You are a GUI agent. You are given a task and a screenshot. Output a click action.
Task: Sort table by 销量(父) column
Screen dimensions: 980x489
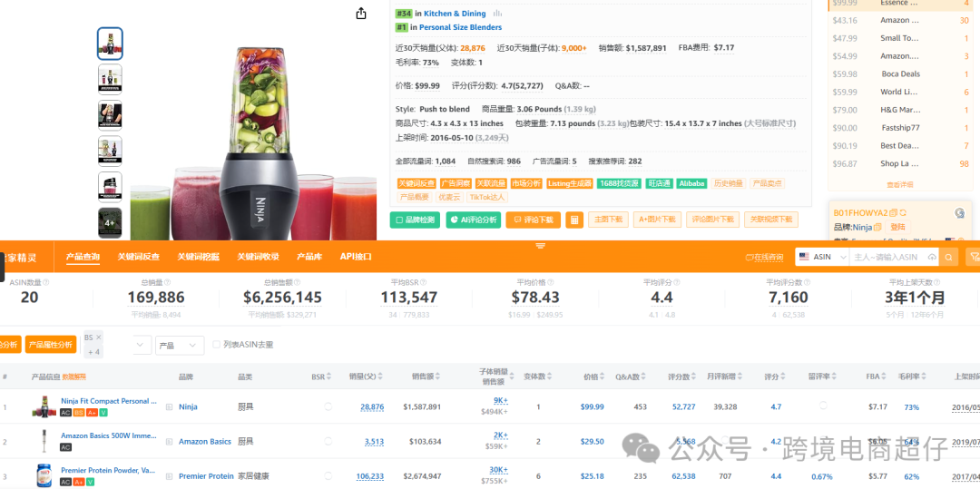pyautogui.click(x=380, y=377)
